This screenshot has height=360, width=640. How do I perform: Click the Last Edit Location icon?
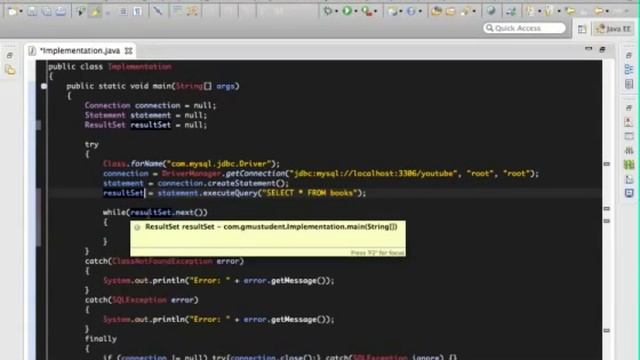(570, 11)
